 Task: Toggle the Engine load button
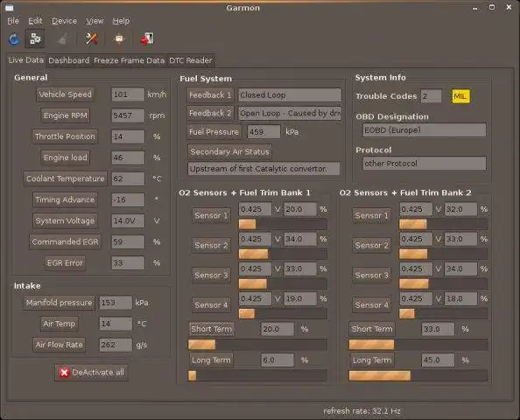[x=66, y=157]
